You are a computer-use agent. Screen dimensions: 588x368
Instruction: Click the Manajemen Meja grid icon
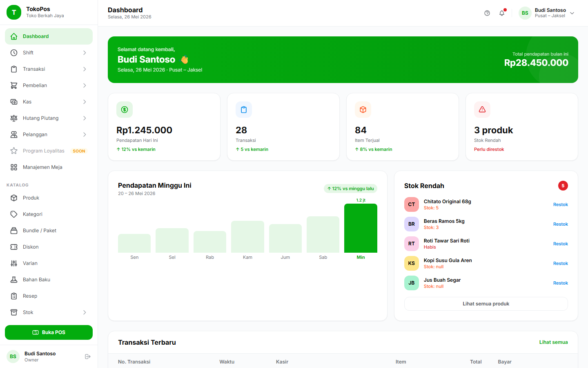click(x=14, y=167)
